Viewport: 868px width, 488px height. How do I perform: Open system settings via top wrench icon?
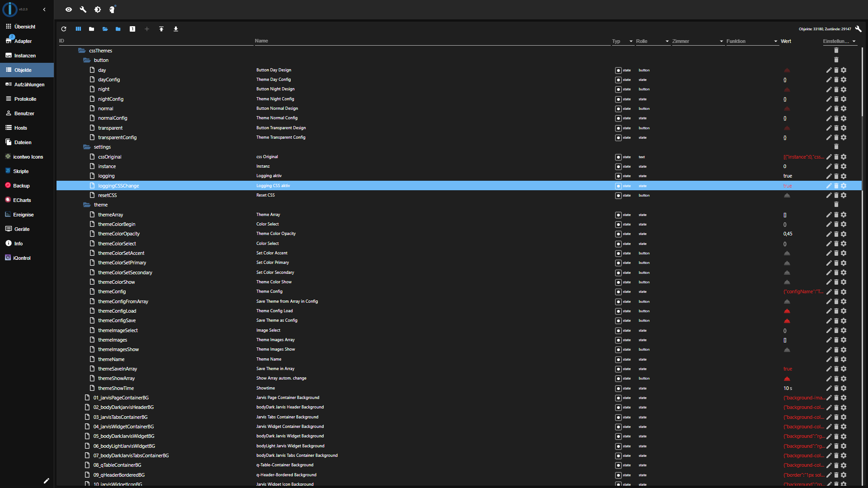click(x=83, y=9)
